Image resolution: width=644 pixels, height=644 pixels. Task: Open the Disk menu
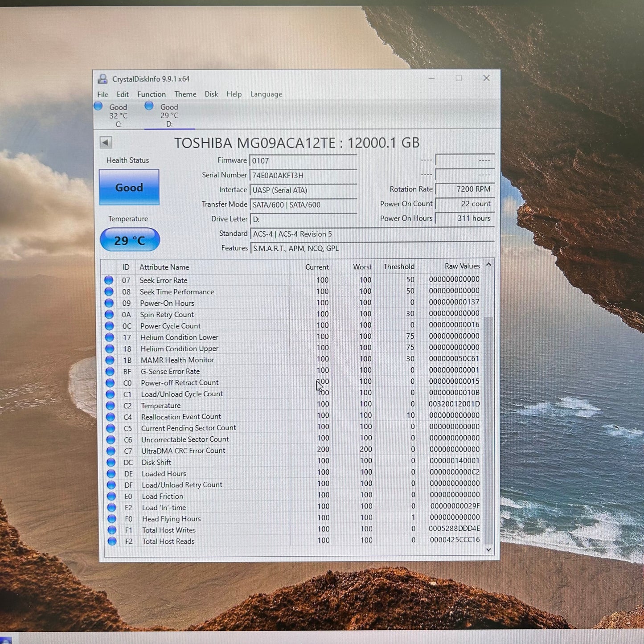(x=211, y=94)
